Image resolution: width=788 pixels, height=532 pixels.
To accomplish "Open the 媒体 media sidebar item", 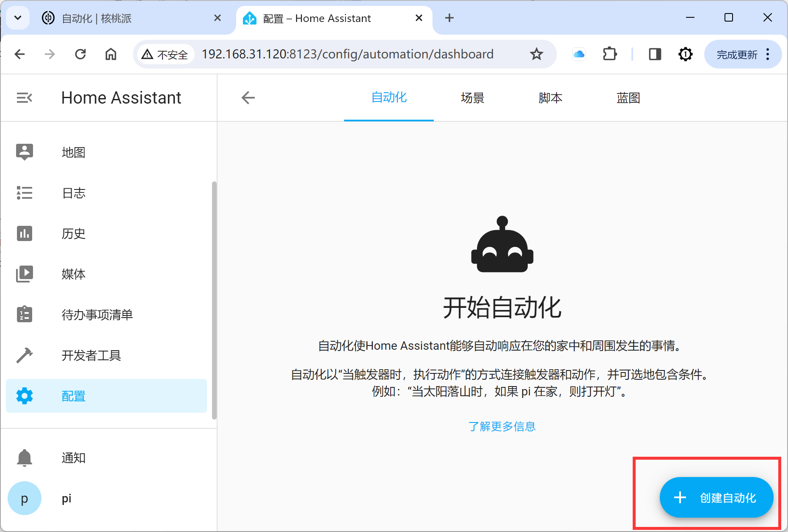I will click(106, 274).
